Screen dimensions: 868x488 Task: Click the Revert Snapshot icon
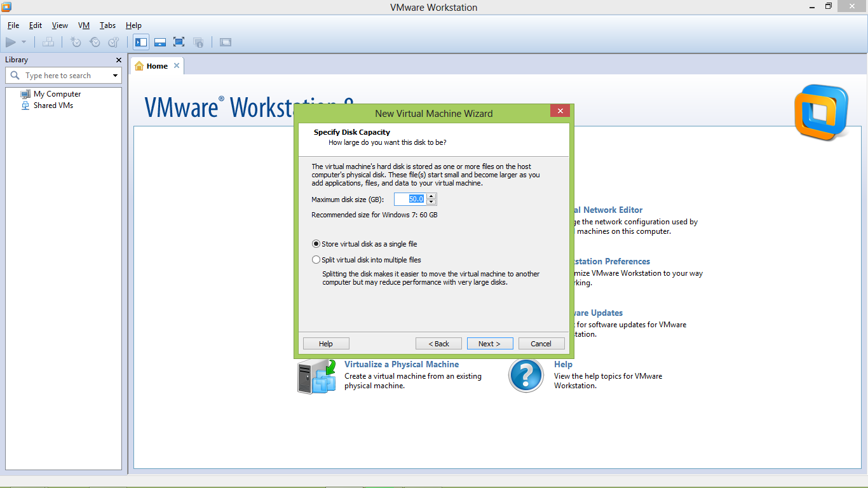pos(95,42)
